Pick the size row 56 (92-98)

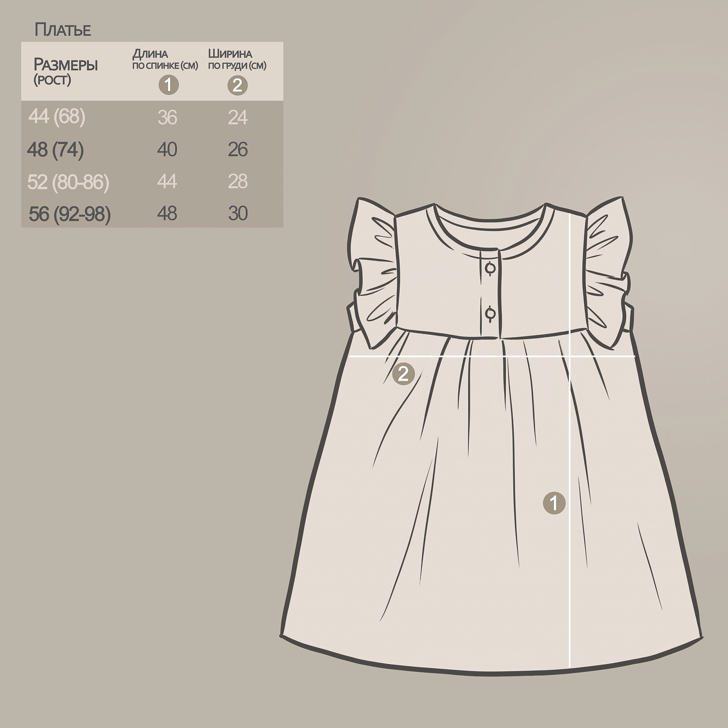pos(70,214)
